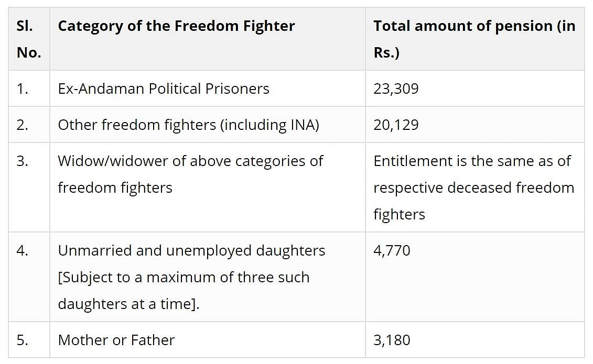The height and width of the screenshot is (364, 593).
Task: Click the "Category of the Freedom Fighter" header
Action: point(176,26)
